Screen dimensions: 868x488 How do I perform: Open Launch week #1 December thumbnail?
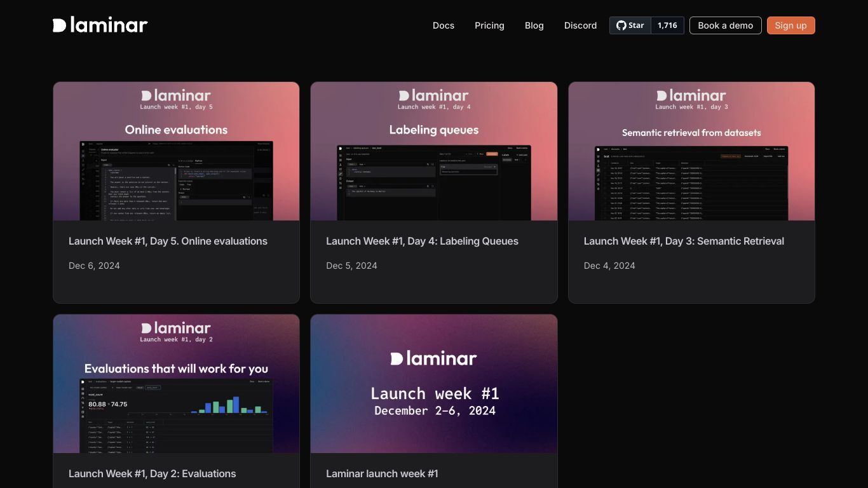pos(434,384)
